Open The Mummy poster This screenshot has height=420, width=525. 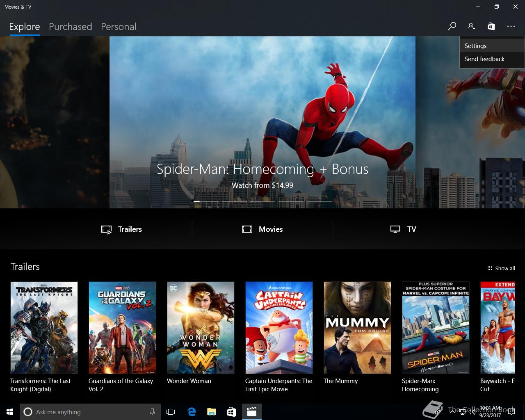coord(357,327)
